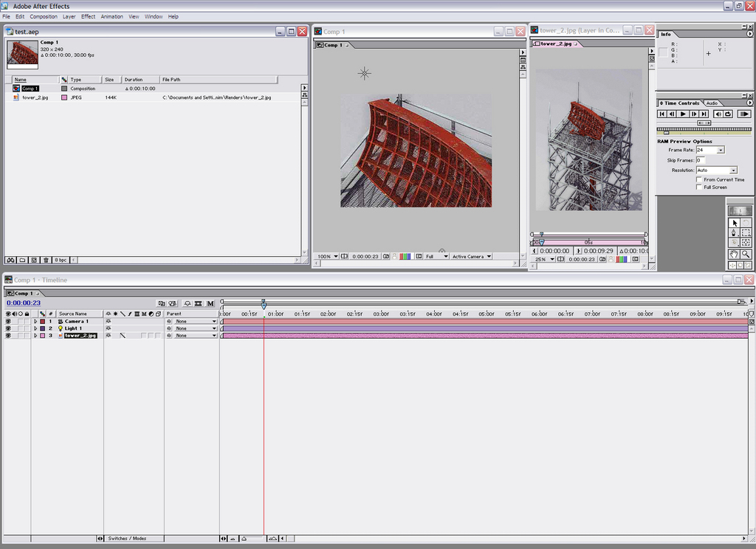Click the trash icon in the project panel

point(46,260)
